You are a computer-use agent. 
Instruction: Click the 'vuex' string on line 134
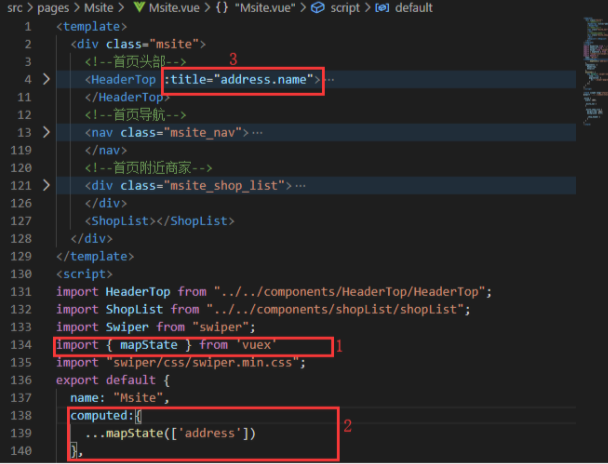[x=256, y=345]
